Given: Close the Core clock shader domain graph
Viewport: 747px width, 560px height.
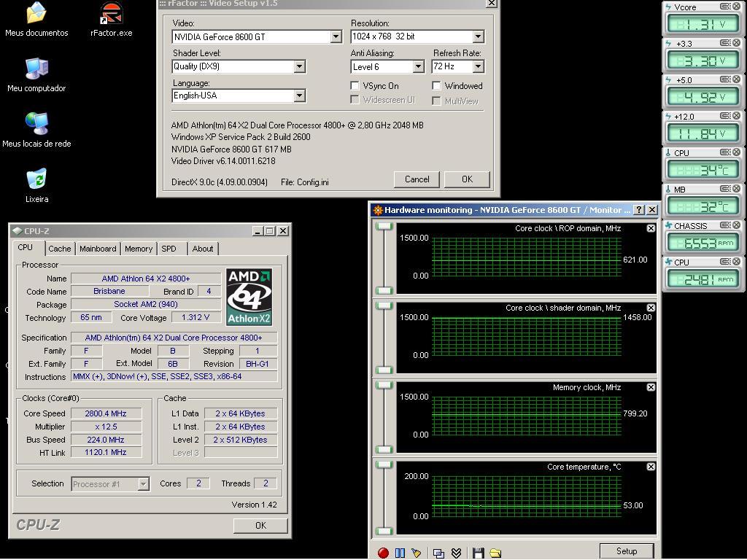Looking at the screenshot, I should [651, 308].
